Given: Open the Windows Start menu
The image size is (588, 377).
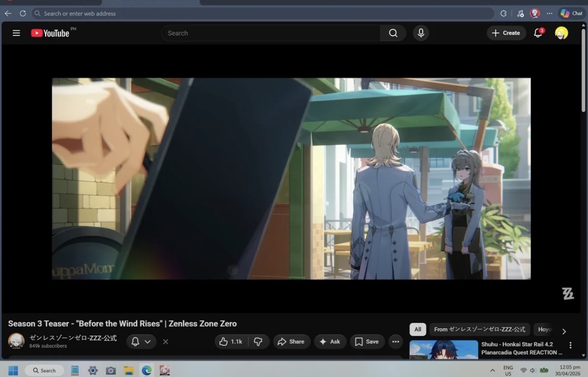Looking at the screenshot, I should pyautogui.click(x=13, y=370).
